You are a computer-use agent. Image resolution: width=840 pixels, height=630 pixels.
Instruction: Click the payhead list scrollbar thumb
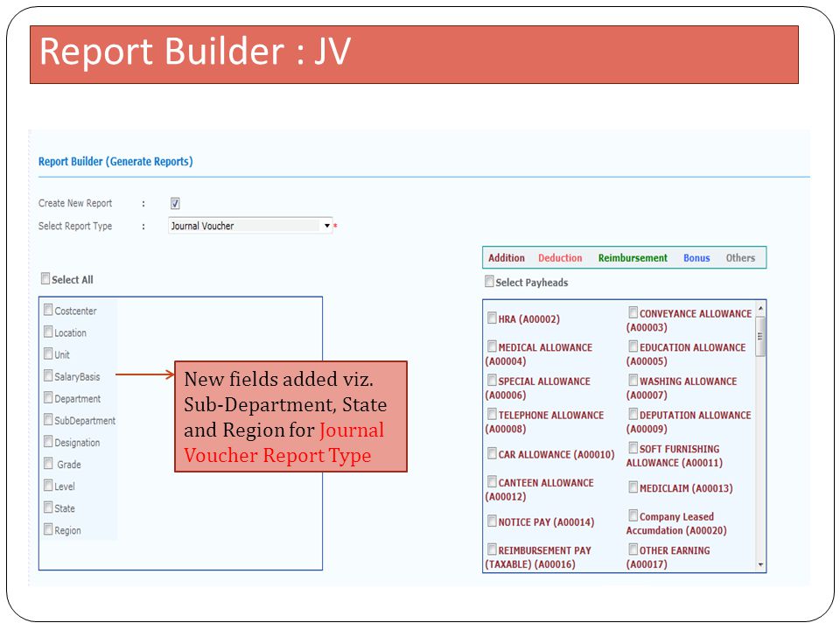[760, 336]
